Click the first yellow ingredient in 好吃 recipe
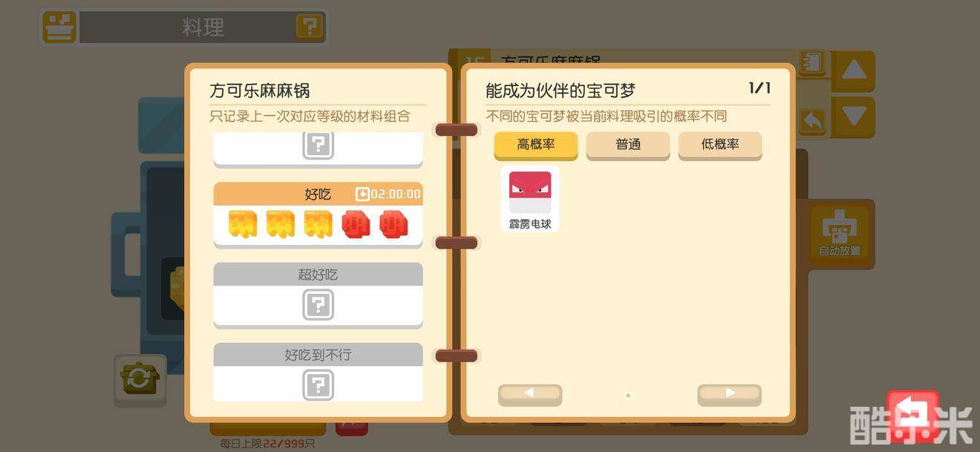The width and height of the screenshot is (980, 452). pyautogui.click(x=243, y=224)
